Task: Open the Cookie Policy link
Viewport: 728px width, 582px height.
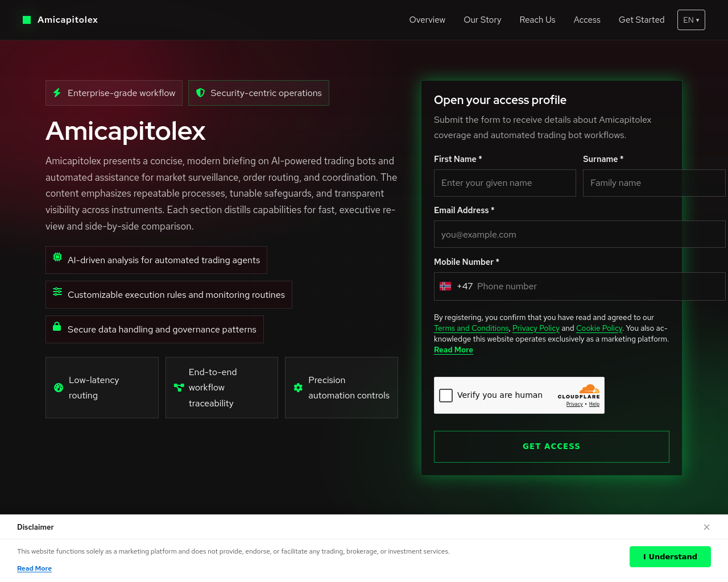Action: (599, 328)
